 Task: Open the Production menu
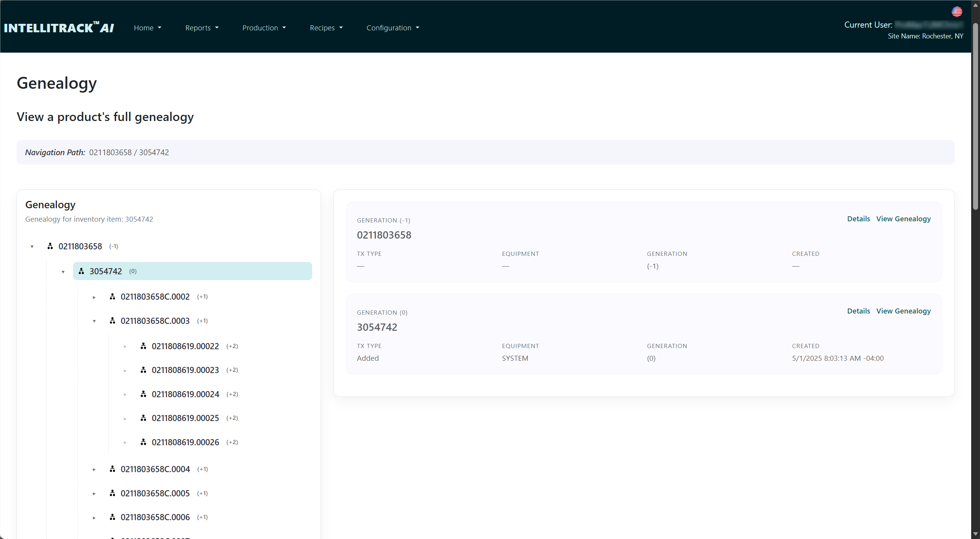[x=264, y=28]
